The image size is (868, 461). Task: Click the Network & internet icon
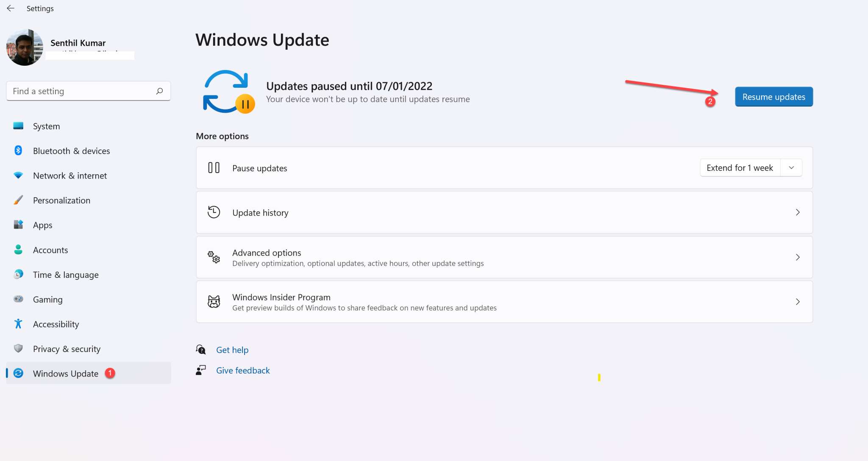(19, 175)
